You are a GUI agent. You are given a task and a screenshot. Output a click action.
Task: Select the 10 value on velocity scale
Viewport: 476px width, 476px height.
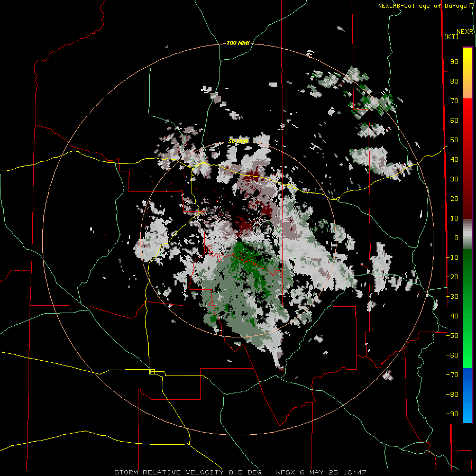[x=454, y=218]
